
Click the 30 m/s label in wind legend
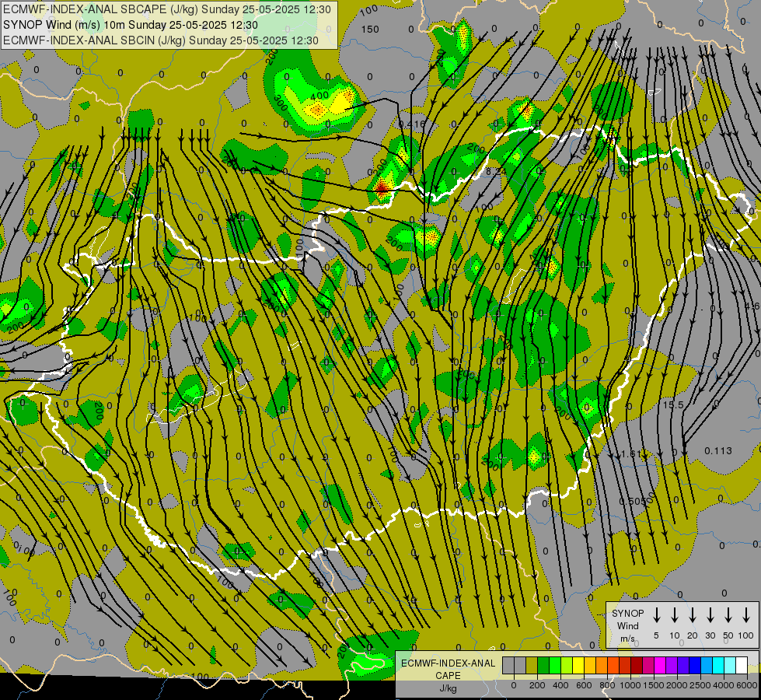[710, 635]
